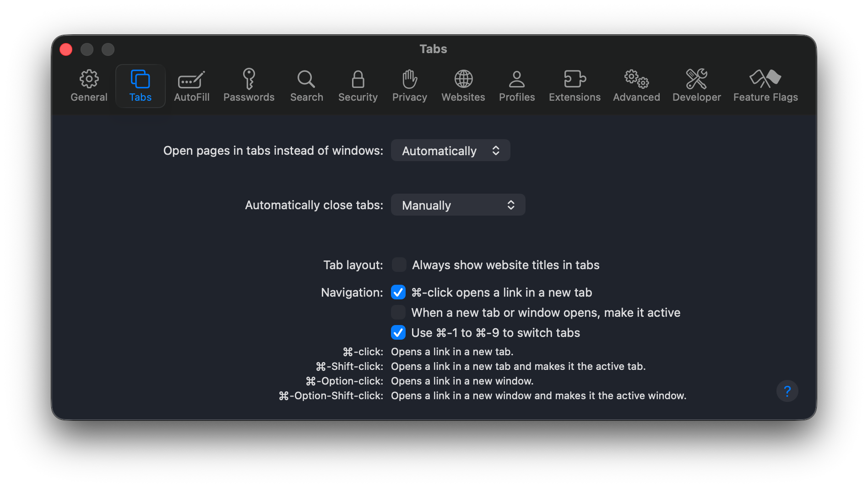This screenshot has height=488, width=868.
Task: Switch to the AutoFill settings icon
Action: click(x=191, y=85)
